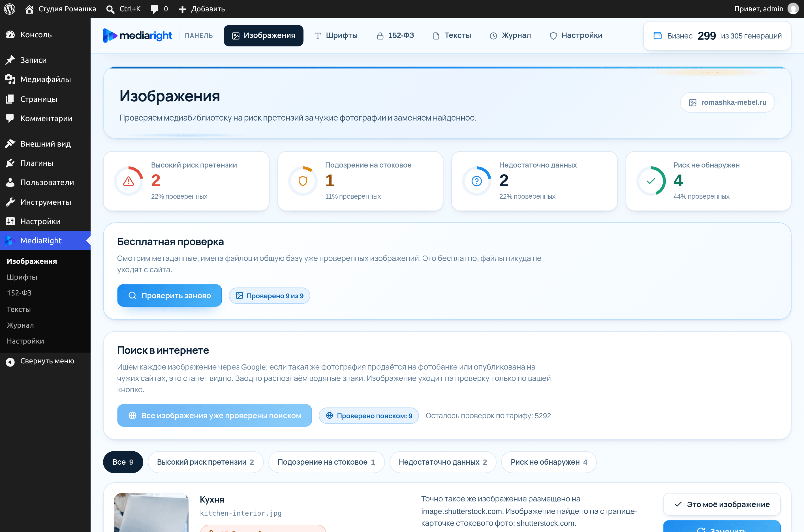Click the WordPress logo icon
The width and height of the screenshot is (804, 532).
pos(10,9)
